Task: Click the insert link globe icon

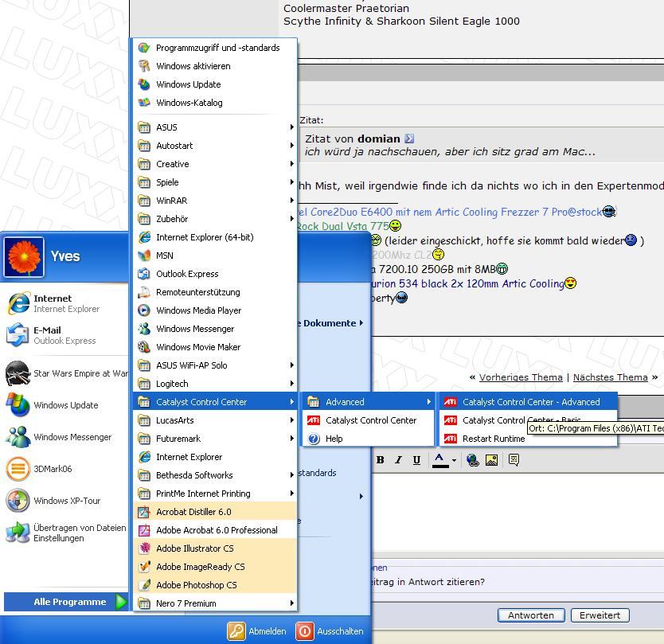Action: pyautogui.click(x=473, y=460)
